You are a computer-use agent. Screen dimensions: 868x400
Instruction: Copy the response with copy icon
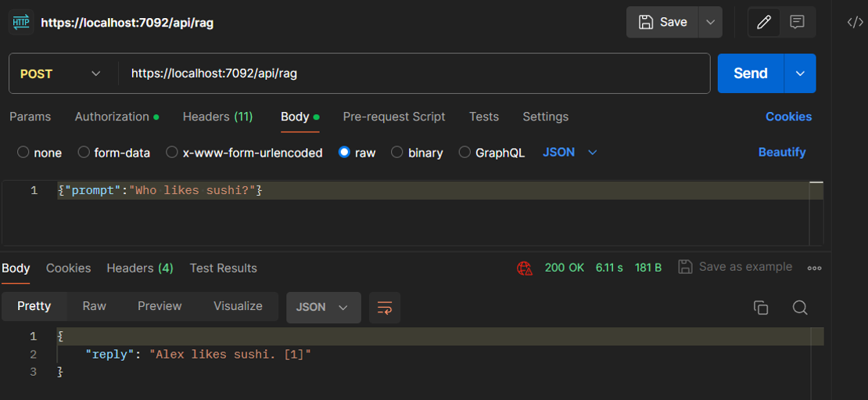pos(760,308)
